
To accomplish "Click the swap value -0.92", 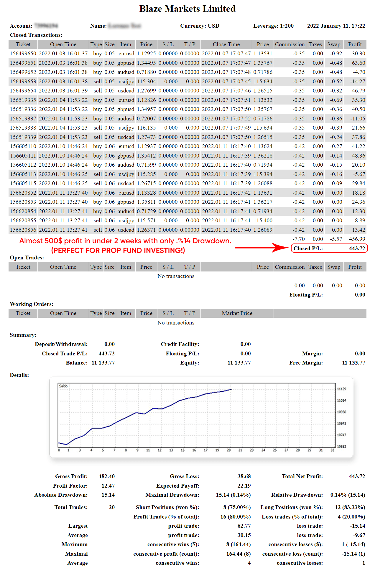I will 336,54.
